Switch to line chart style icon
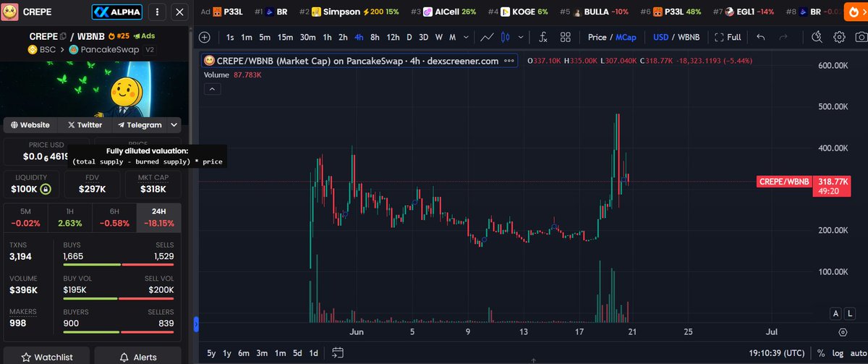868x364 pixels. (x=488, y=37)
